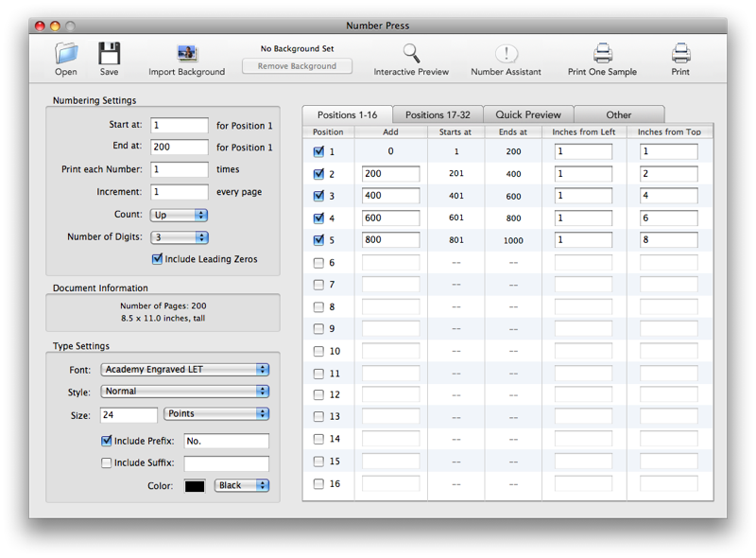Viewport: 756px width, 558px height.
Task: Enable Position 10 checkbox
Action: click(x=318, y=352)
